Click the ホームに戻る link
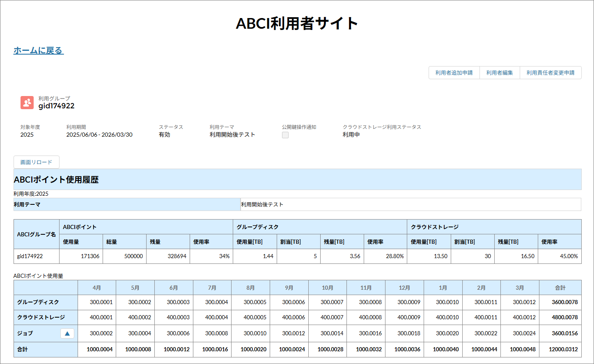 (x=39, y=50)
